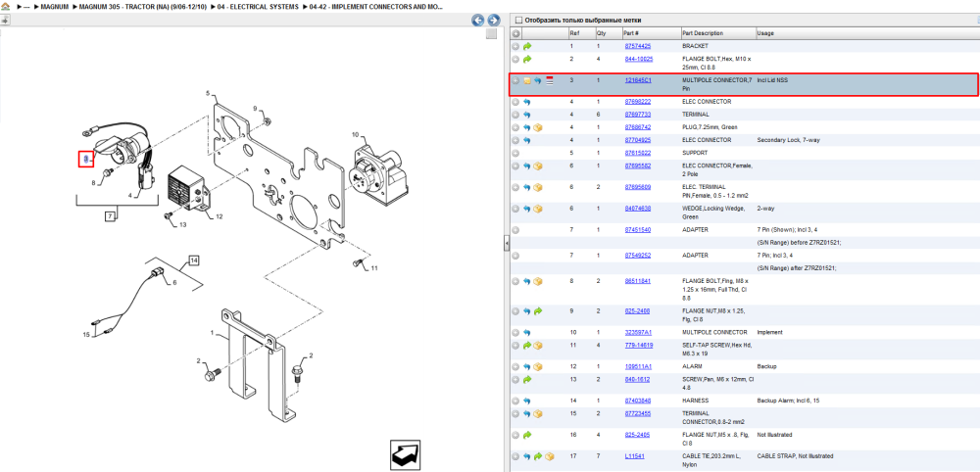Click blue arrow icon in row 121645C1
The width and height of the screenshot is (980, 472).
pyautogui.click(x=538, y=80)
